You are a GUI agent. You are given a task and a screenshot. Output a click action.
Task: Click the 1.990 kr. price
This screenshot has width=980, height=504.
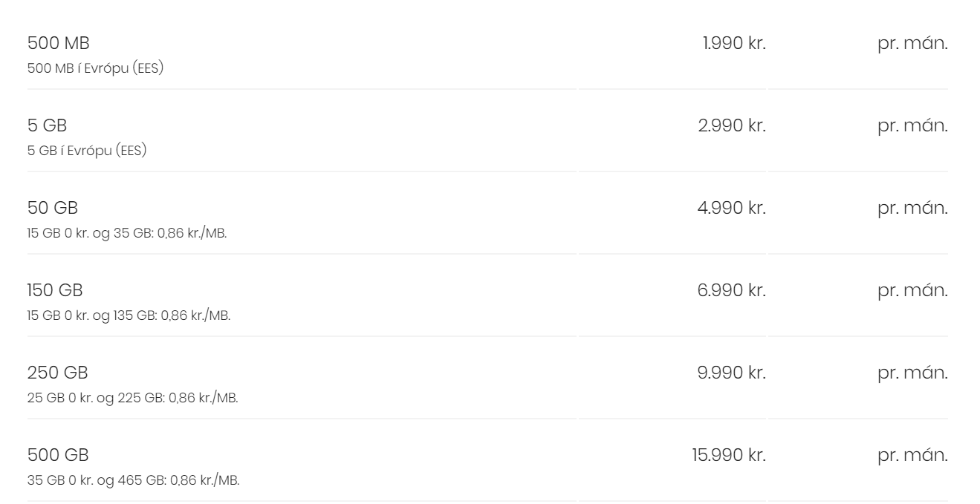coord(733,43)
